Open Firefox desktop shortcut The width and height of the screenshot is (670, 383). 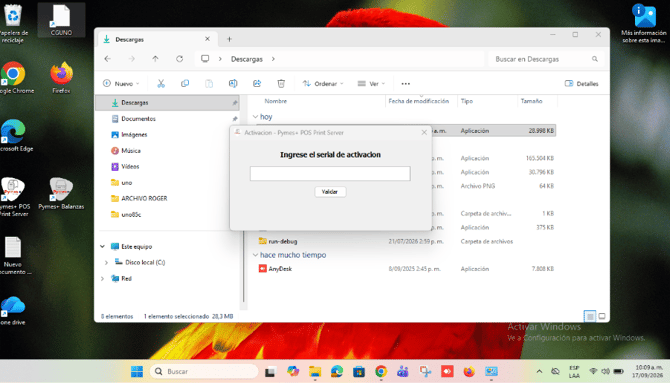point(62,78)
